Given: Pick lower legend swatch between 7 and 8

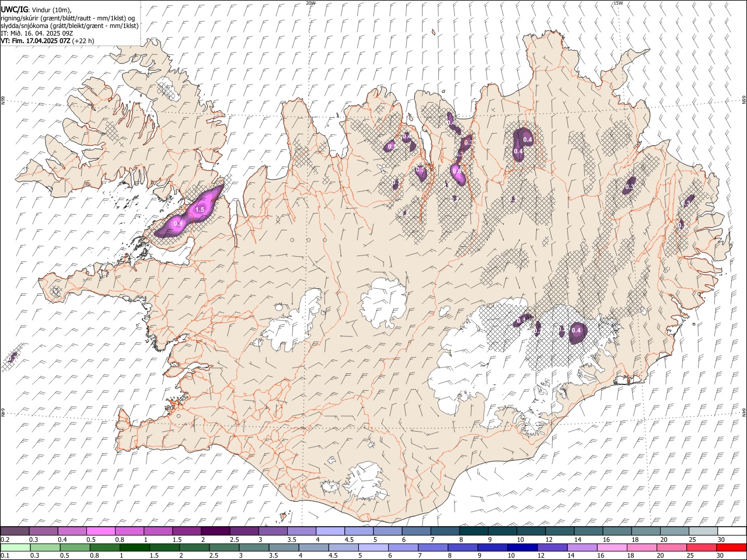Looking at the screenshot, I should pyautogui.click(x=433, y=547).
